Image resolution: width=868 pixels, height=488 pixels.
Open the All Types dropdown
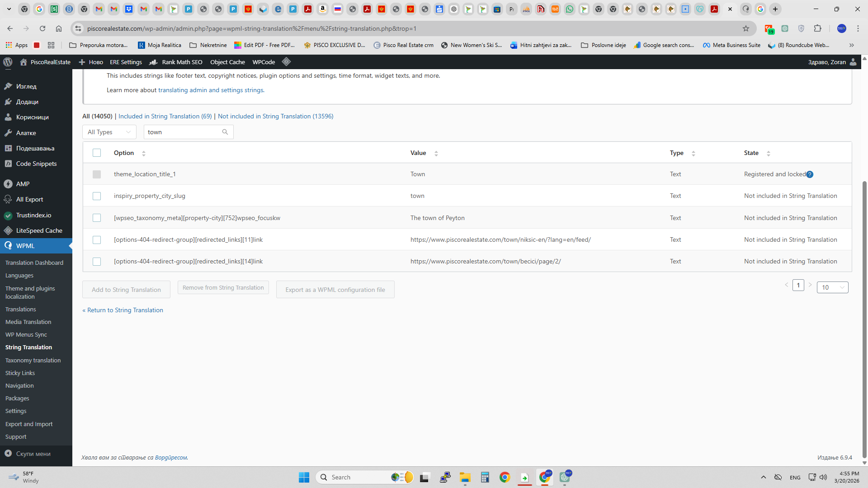coord(109,132)
